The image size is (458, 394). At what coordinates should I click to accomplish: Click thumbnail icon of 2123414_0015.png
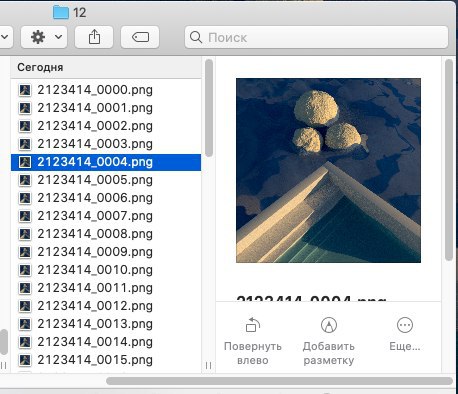(25, 360)
